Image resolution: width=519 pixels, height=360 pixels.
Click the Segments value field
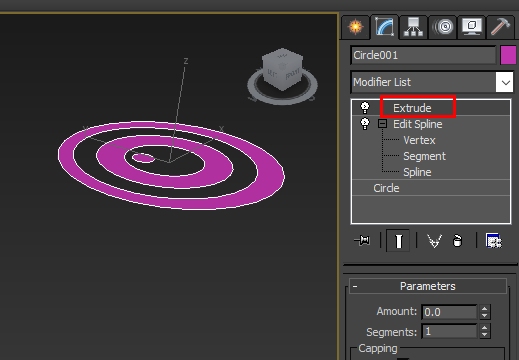coord(449,331)
